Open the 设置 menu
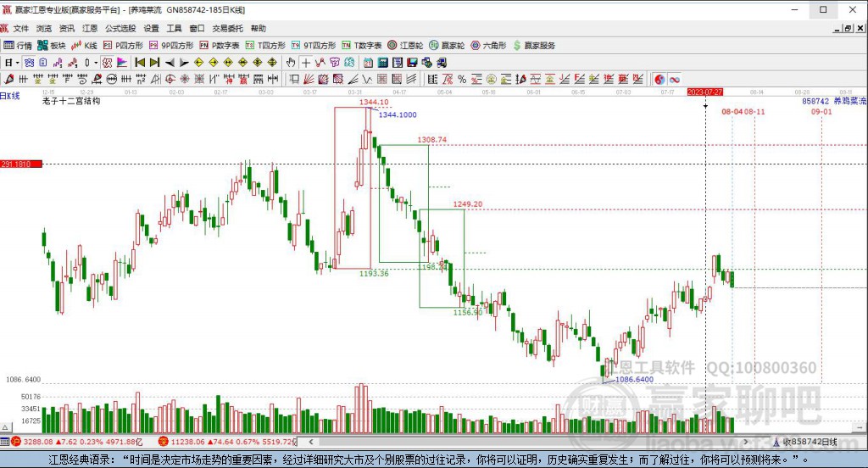 point(151,28)
